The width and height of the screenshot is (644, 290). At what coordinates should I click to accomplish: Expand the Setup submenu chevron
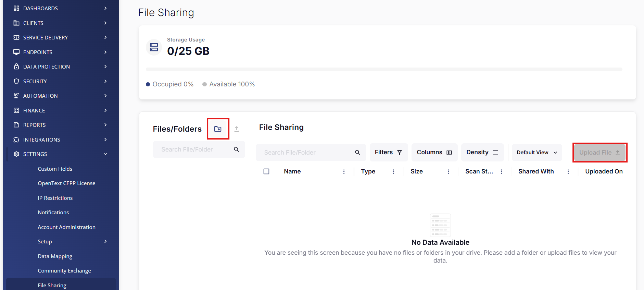(x=105, y=241)
